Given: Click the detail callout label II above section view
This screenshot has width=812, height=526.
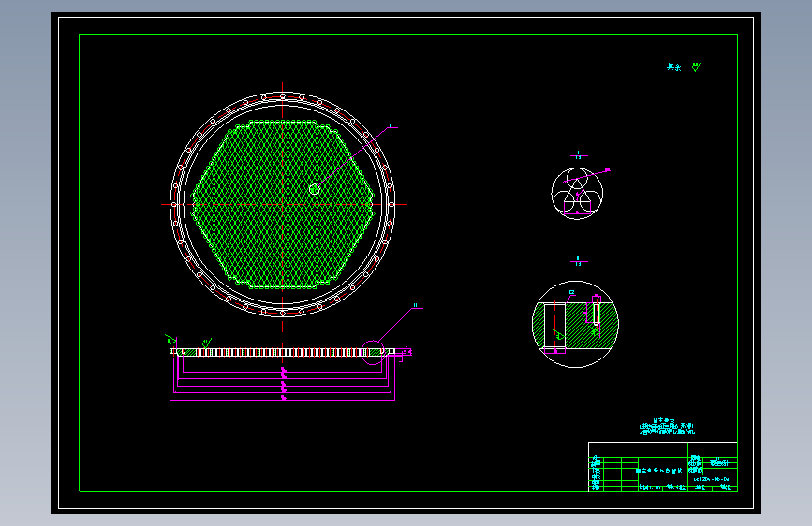Looking at the screenshot, I should coord(415,305).
